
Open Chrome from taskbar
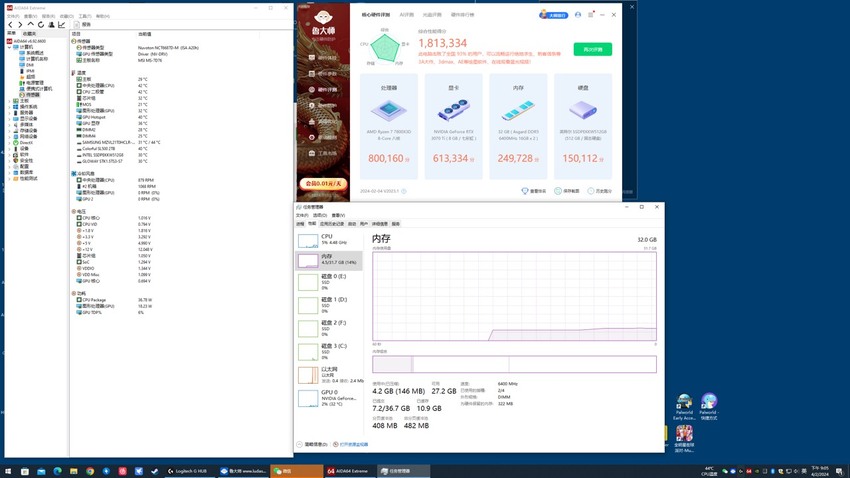pyautogui.click(x=89, y=471)
